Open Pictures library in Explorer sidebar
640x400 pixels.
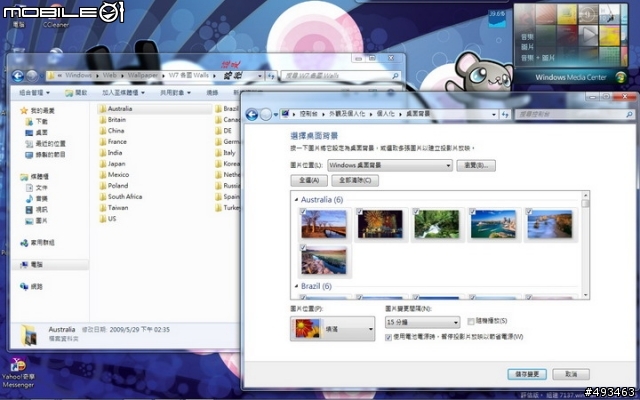point(37,221)
